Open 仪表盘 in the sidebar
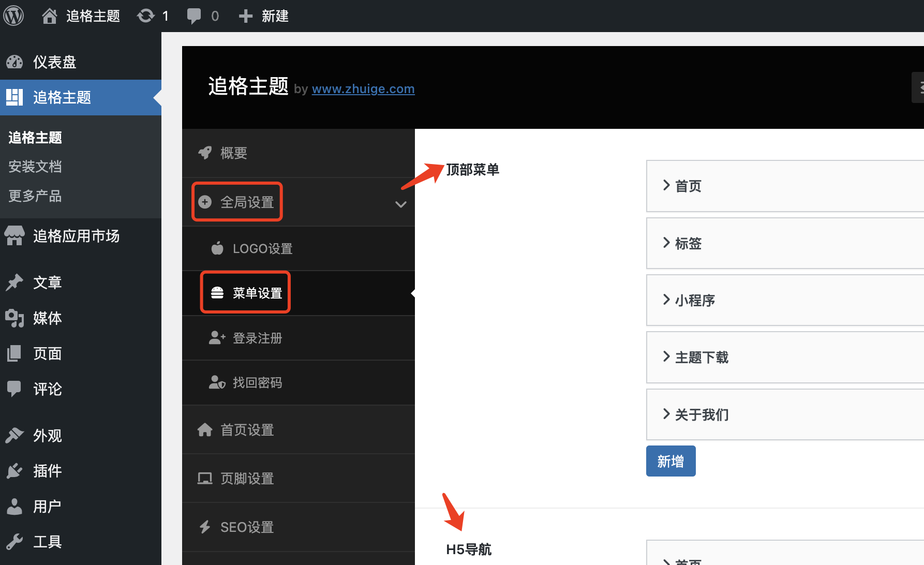The image size is (924, 565). (81, 62)
